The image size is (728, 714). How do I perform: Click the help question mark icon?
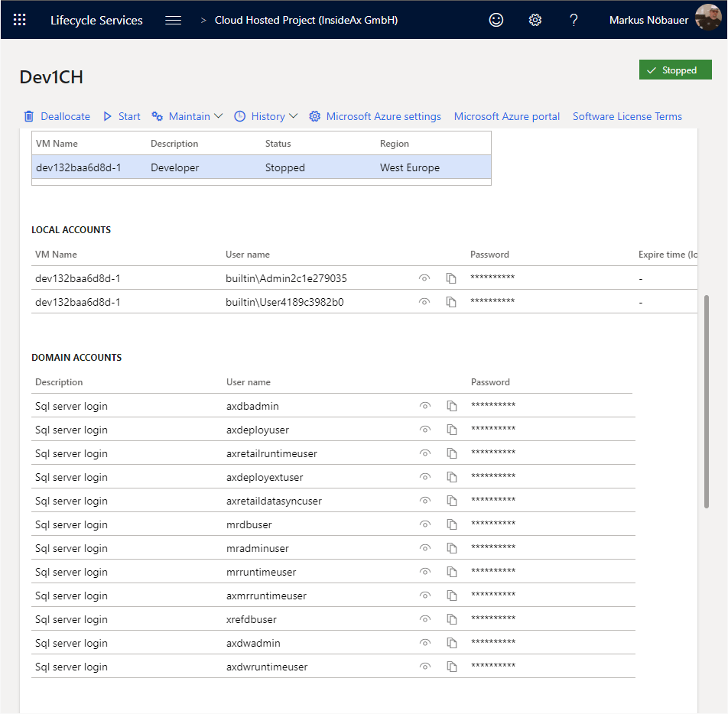[x=574, y=20]
